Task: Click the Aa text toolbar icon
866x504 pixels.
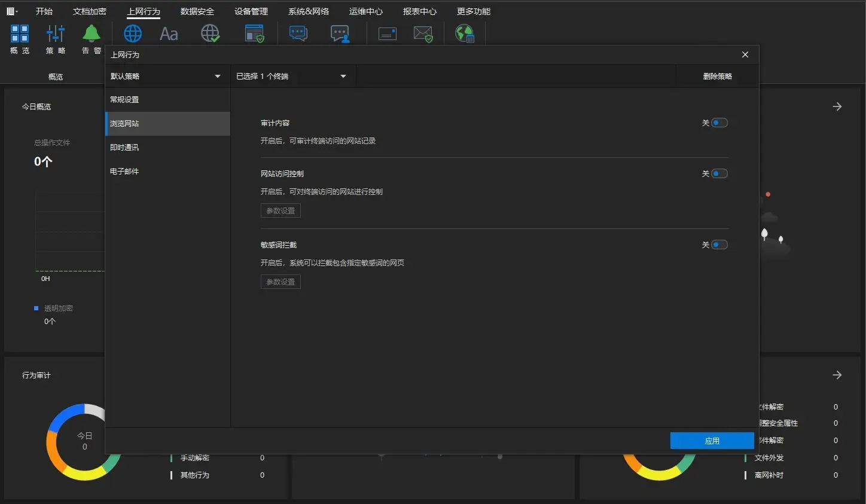Action: point(169,34)
